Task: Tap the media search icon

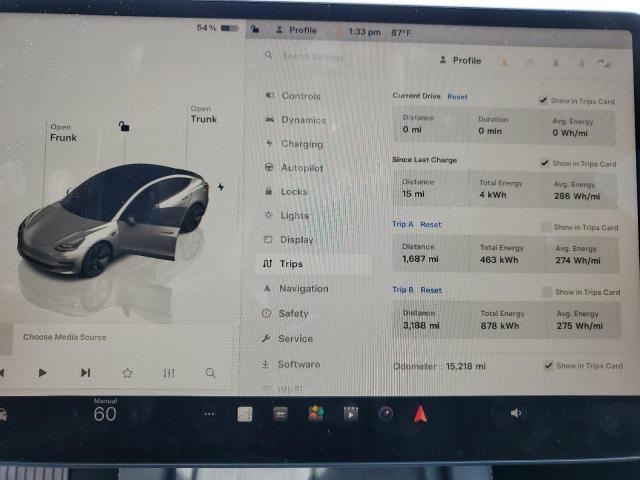Action: 211,373
